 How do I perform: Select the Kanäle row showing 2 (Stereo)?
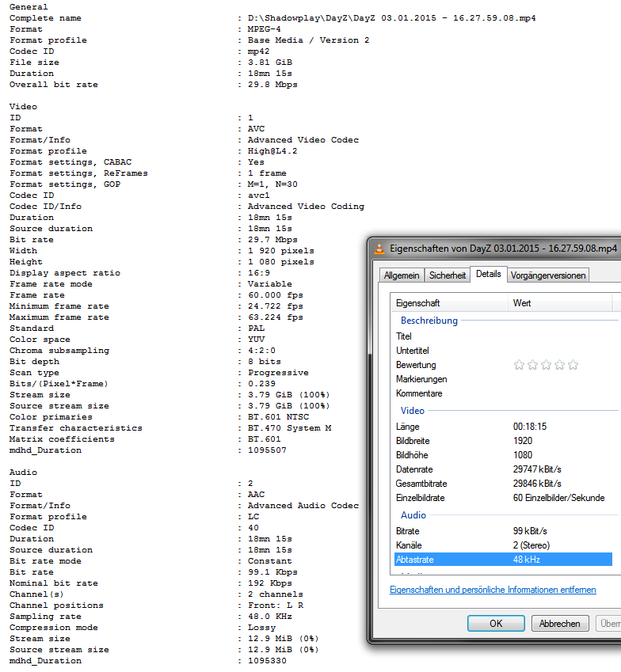click(503, 545)
